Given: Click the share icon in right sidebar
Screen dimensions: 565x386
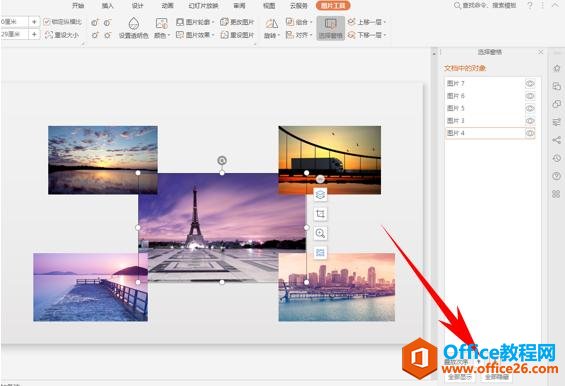Looking at the screenshot, I should tap(557, 140).
